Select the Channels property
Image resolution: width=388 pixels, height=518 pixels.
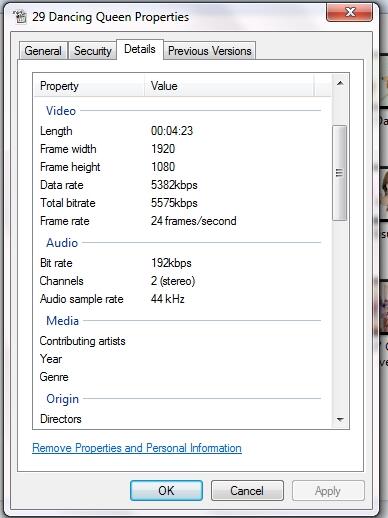tap(62, 281)
